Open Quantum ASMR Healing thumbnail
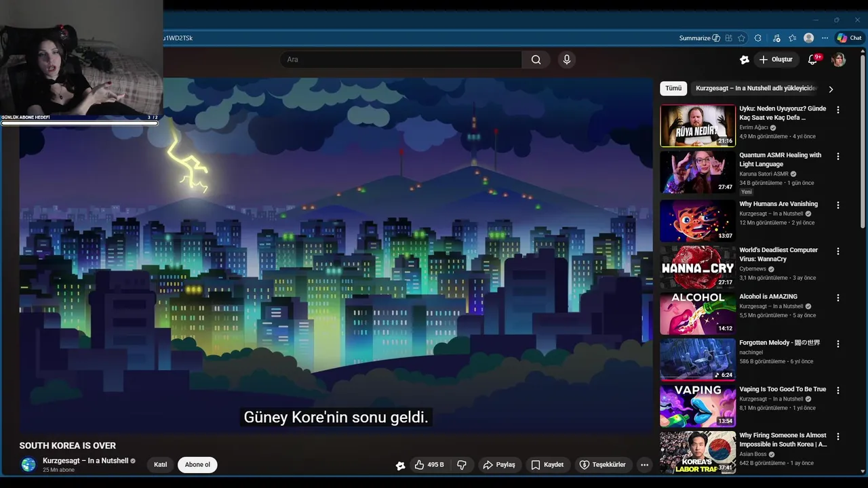The image size is (868, 488). pyautogui.click(x=698, y=171)
